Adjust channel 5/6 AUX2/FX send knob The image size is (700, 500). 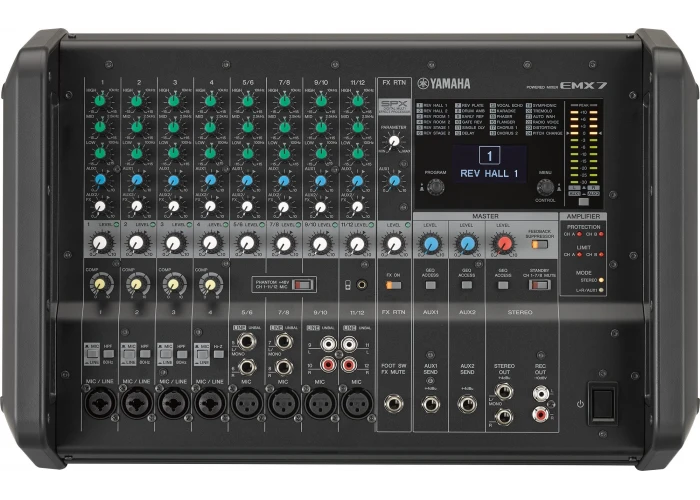point(247,207)
